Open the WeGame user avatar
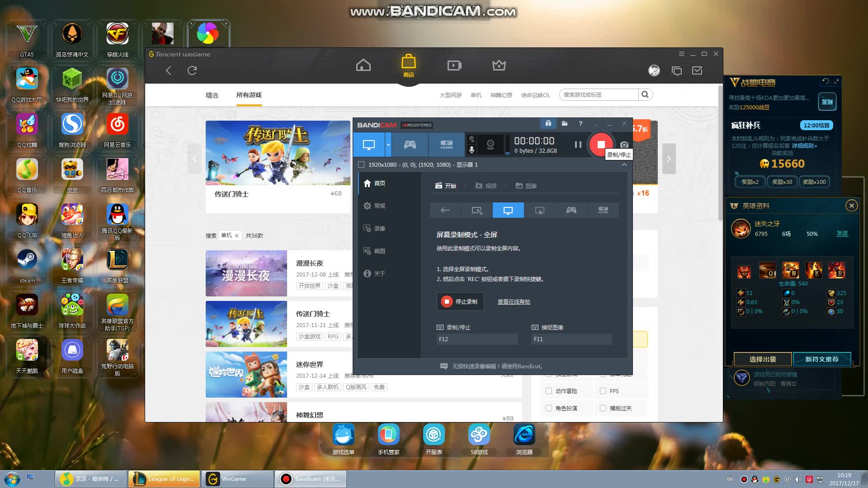Image resolution: width=868 pixels, height=488 pixels. [x=654, y=70]
